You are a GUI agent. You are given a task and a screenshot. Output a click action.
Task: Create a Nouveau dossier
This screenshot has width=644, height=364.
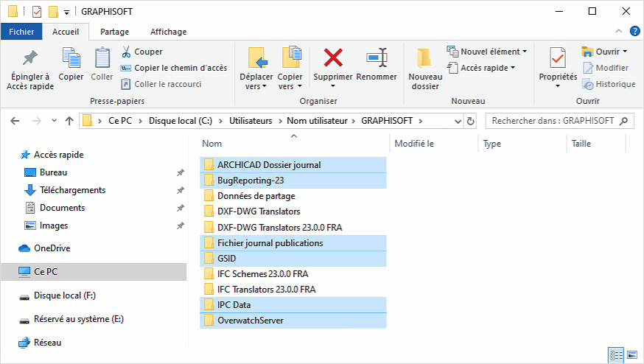click(x=425, y=69)
